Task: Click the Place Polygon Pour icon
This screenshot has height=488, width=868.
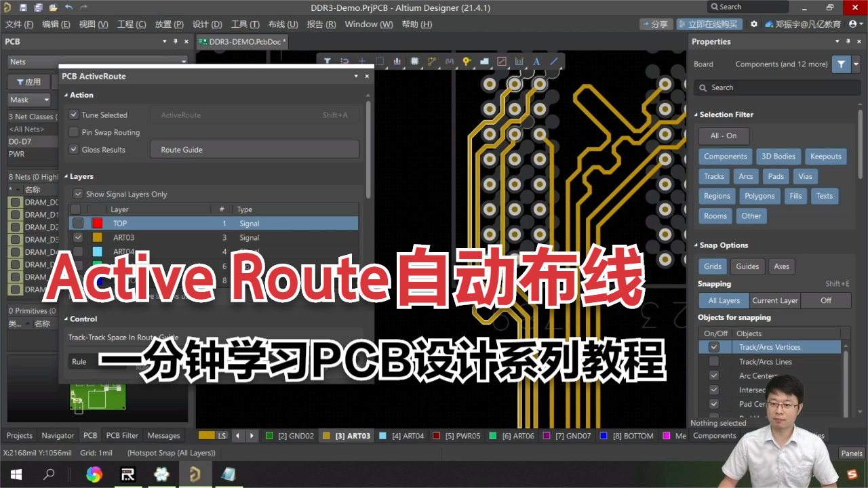Action: tap(484, 61)
